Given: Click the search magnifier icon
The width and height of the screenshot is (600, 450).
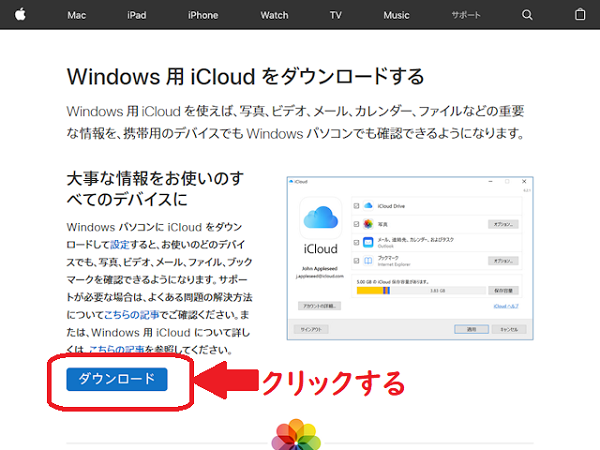Looking at the screenshot, I should pyautogui.click(x=527, y=15).
